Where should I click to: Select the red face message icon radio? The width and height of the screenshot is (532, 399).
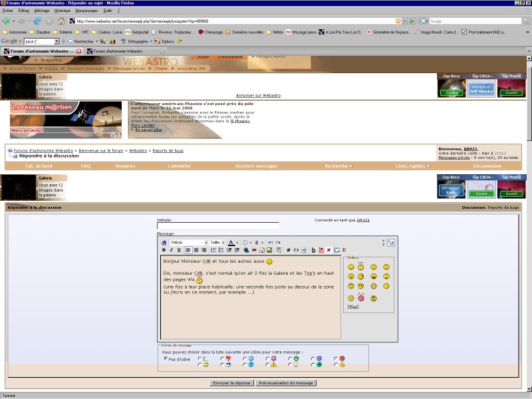336,358
